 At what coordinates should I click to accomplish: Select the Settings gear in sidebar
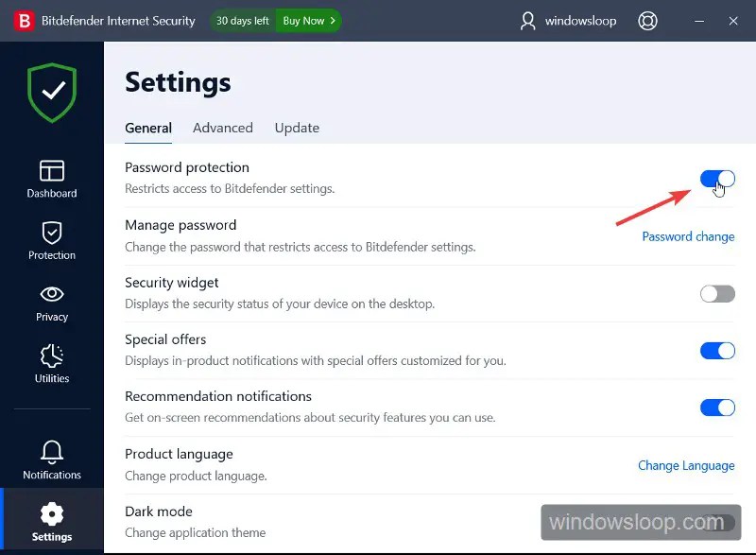(51, 522)
